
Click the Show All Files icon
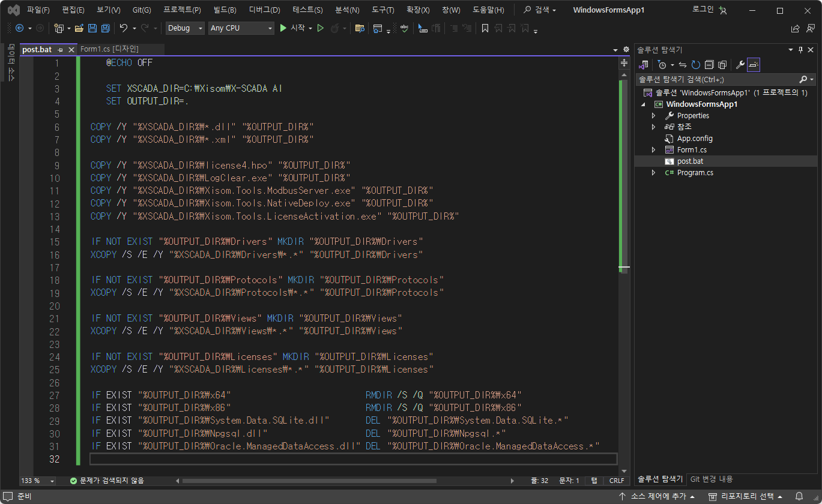pos(722,64)
